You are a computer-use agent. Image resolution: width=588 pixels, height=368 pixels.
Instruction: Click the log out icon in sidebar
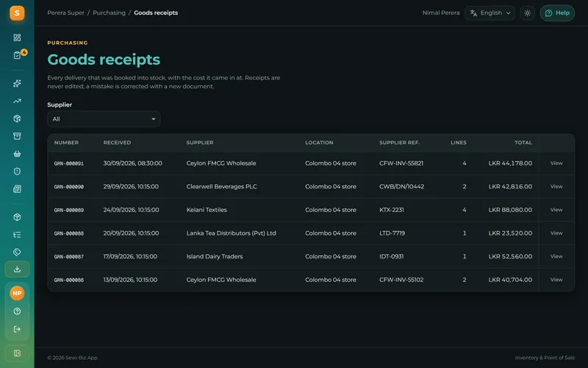(x=17, y=329)
